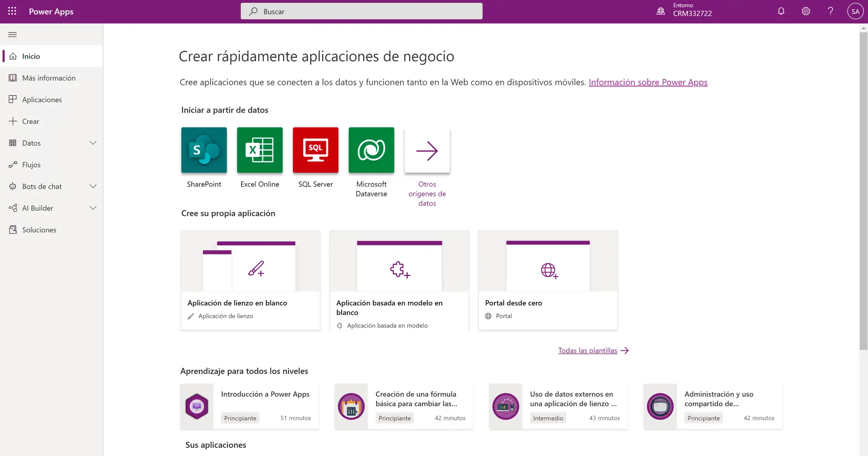This screenshot has height=456, width=868.
Task: Expand the Bots de chat chevron
Action: 93,186
